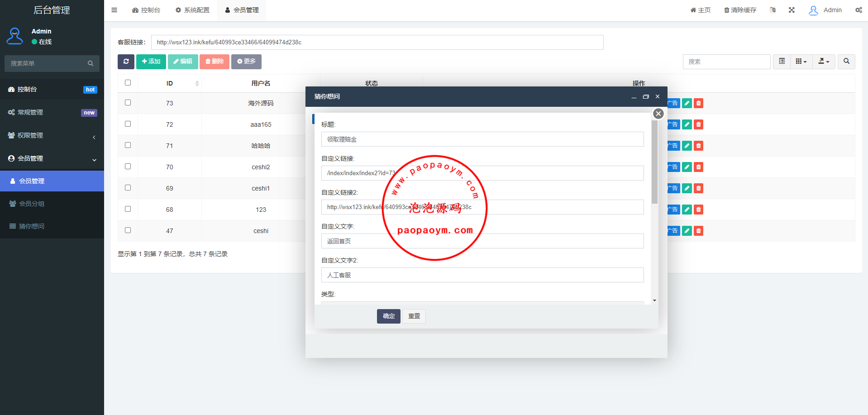This screenshot has width=868, height=415.
Task: Click the 确定 button in dialog
Action: point(388,316)
